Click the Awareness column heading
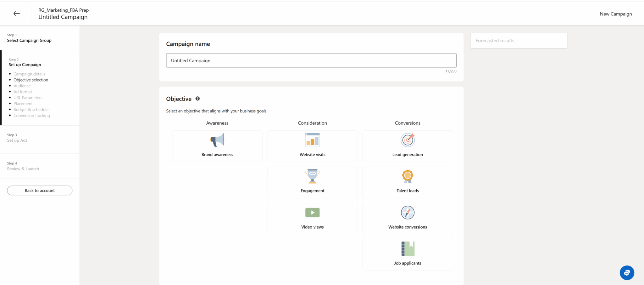 [x=217, y=123]
